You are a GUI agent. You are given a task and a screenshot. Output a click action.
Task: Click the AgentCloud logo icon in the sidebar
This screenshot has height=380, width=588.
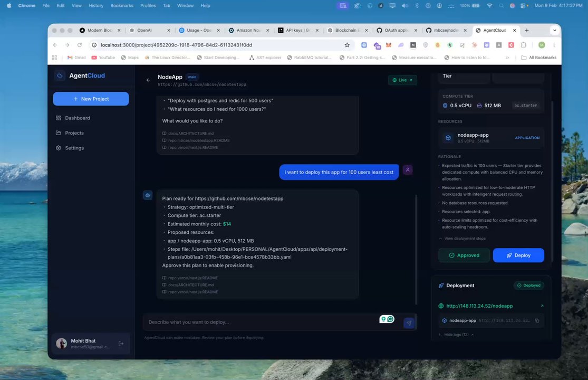click(x=60, y=75)
